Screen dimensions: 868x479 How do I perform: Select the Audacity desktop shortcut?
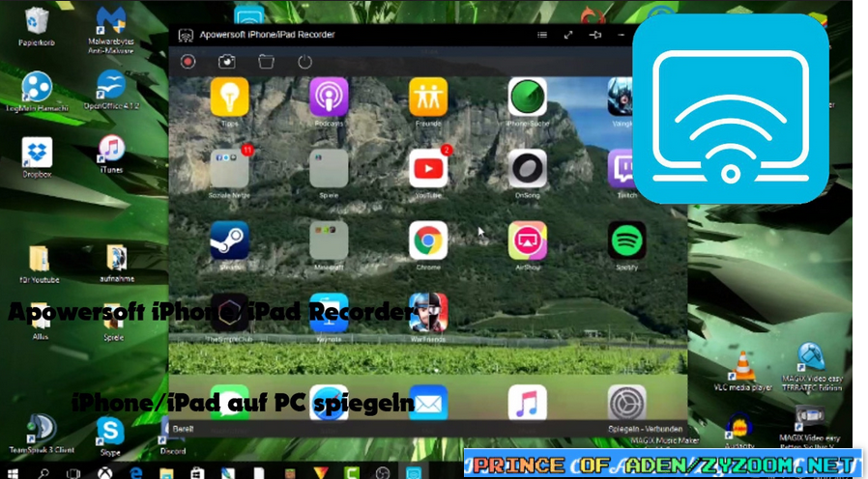739,431
